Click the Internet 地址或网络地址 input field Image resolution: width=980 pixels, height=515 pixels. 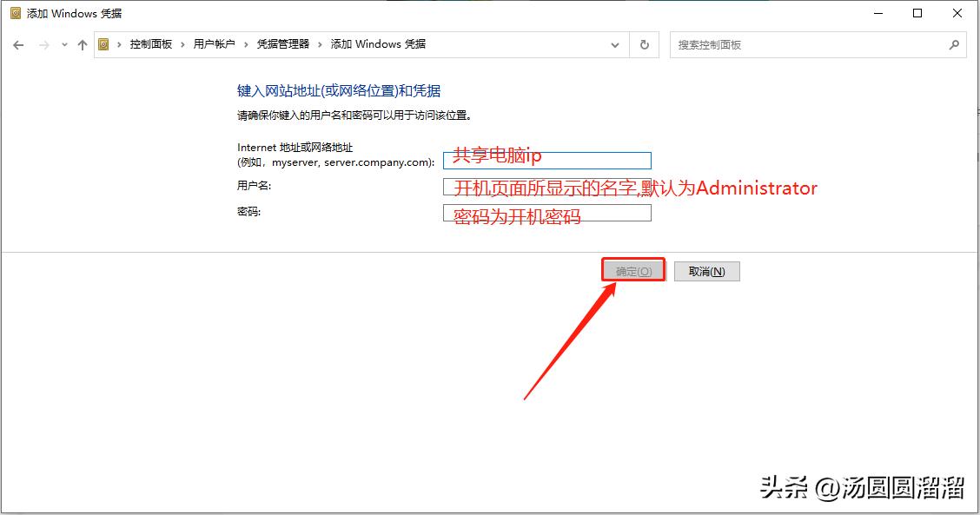[547, 160]
